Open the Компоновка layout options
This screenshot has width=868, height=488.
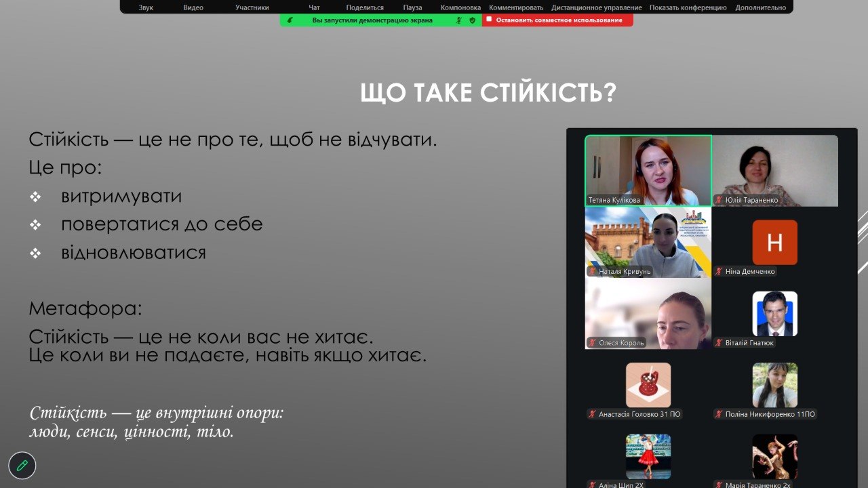460,7
